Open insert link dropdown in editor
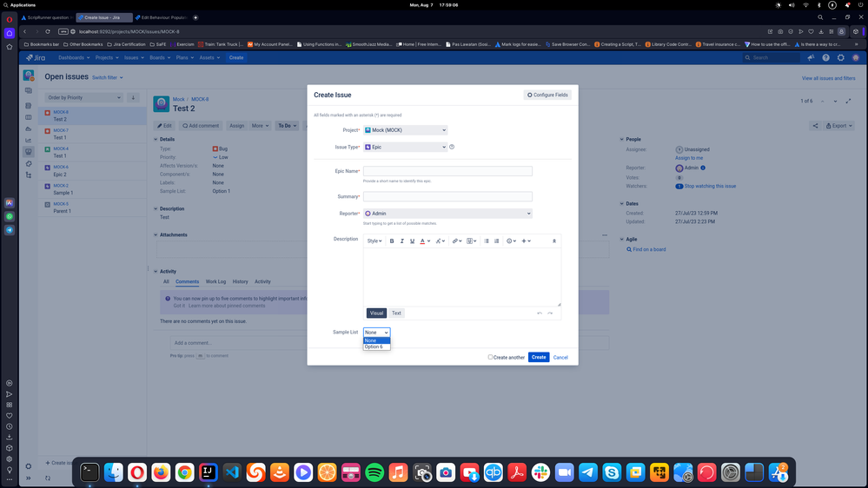 pos(456,241)
